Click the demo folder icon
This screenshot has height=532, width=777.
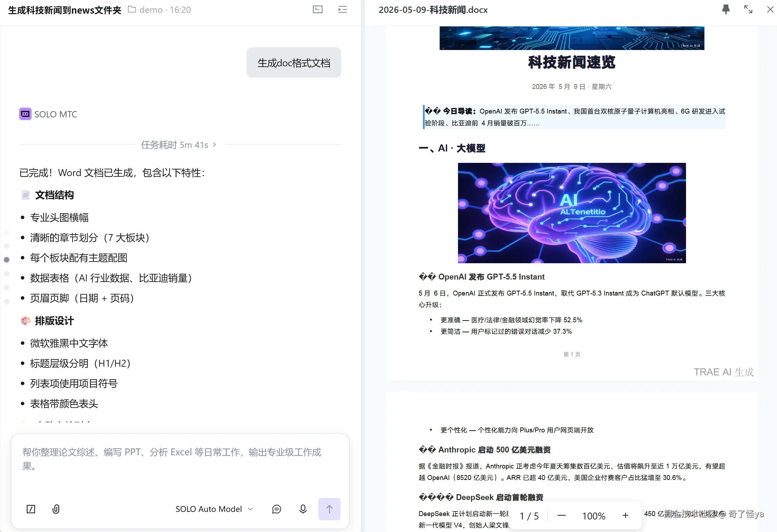pos(132,9)
